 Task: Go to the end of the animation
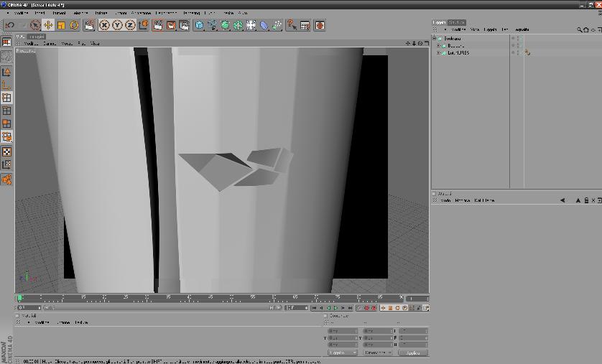point(350,308)
